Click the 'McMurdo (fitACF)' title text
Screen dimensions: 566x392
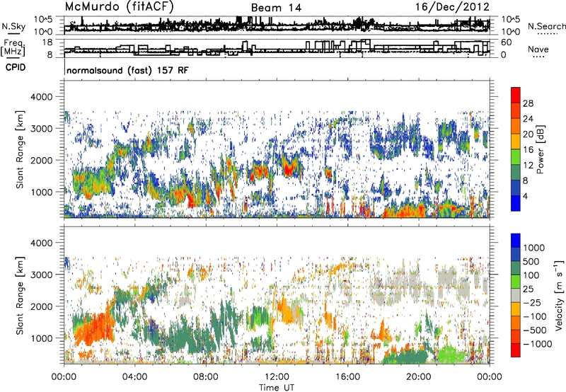[119, 7]
